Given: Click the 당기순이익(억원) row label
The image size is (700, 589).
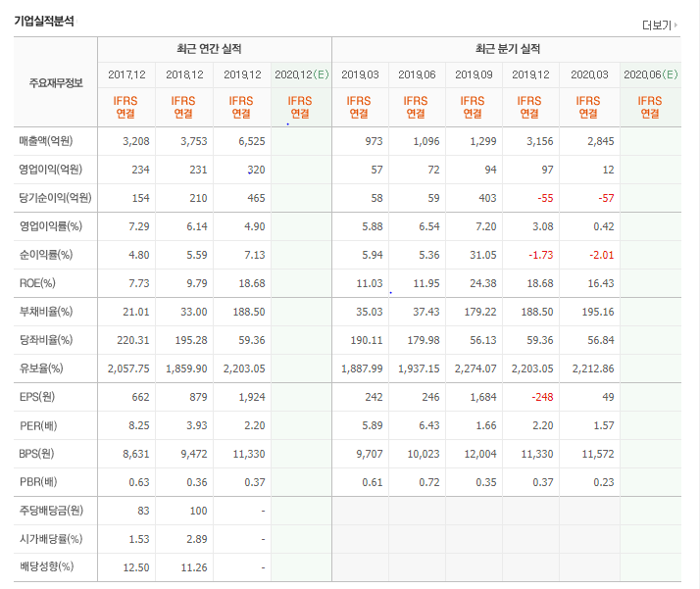Looking at the screenshot, I should (x=55, y=198).
